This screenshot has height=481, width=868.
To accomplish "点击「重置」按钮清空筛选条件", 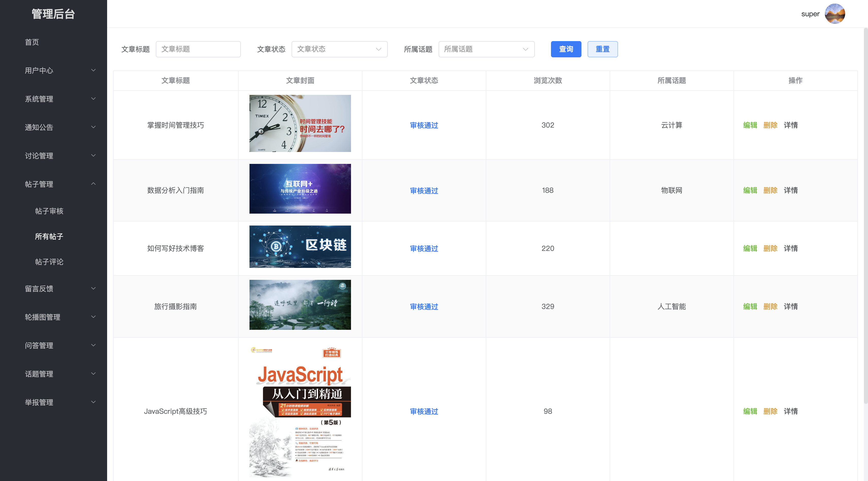I will point(603,49).
